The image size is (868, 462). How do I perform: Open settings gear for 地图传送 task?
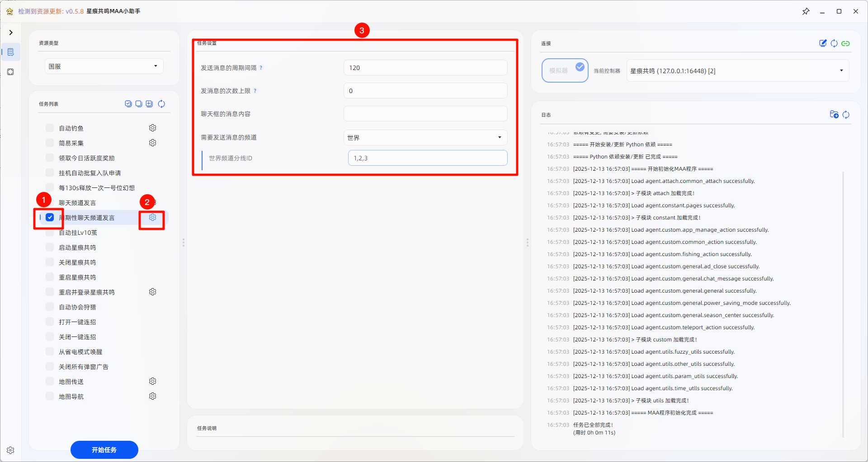[153, 381]
